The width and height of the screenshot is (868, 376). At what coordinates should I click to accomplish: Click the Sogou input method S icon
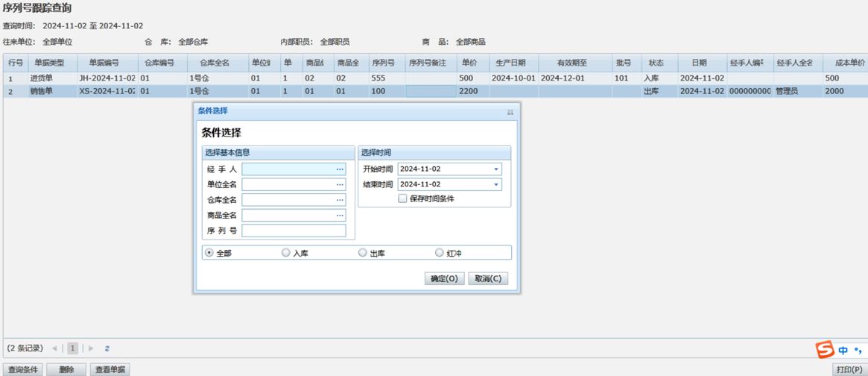824,349
